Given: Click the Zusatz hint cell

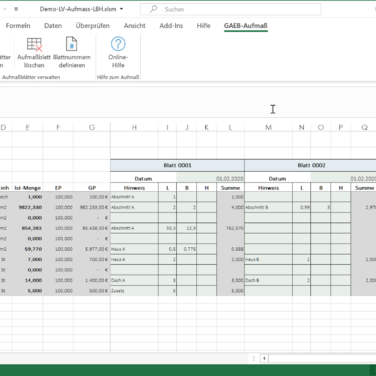Looking at the screenshot, I should pyautogui.click(x=134, y=291).
